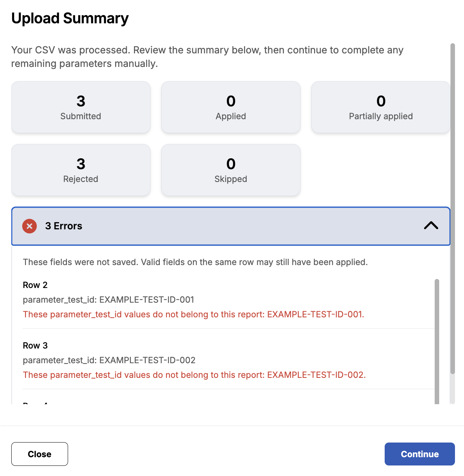
Task: Click red error message for EXAMPLE-TEST-ID-001
Action: click(194, 314)
